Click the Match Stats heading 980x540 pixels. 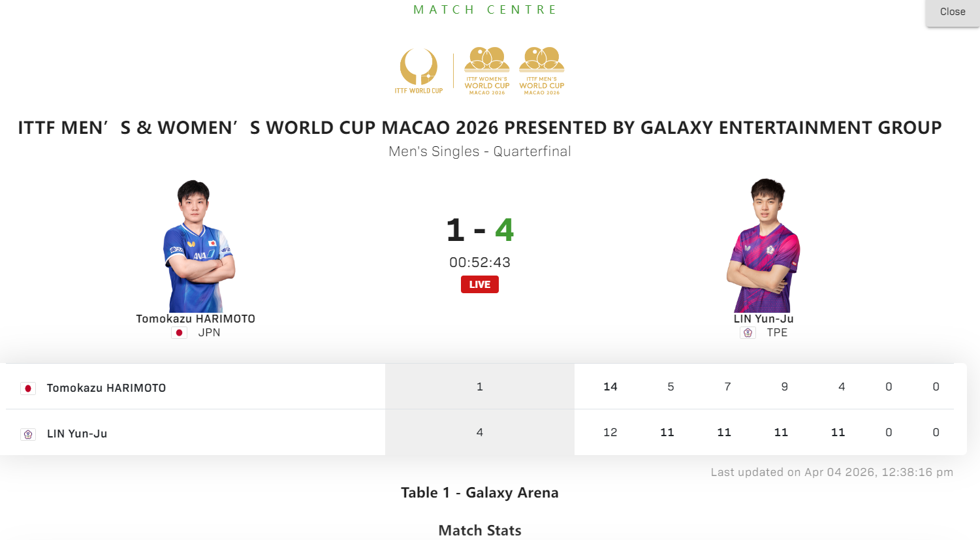point(480,530)
